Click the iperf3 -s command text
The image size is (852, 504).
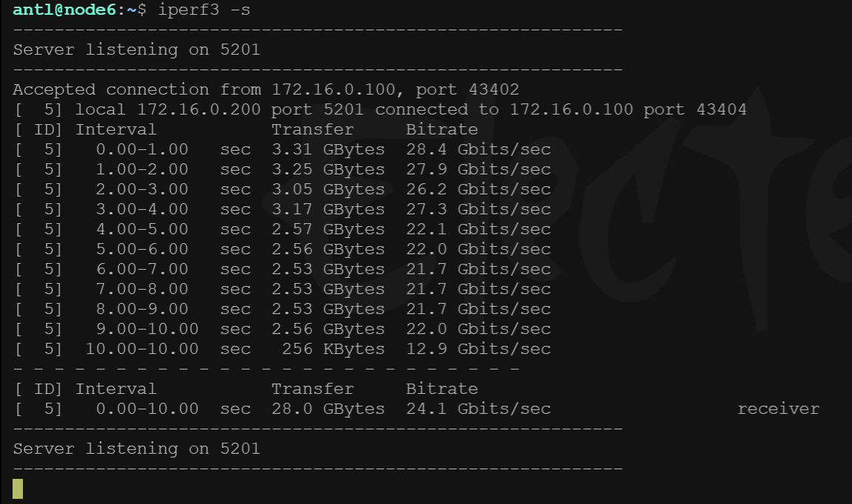click(x=204, y=10)
